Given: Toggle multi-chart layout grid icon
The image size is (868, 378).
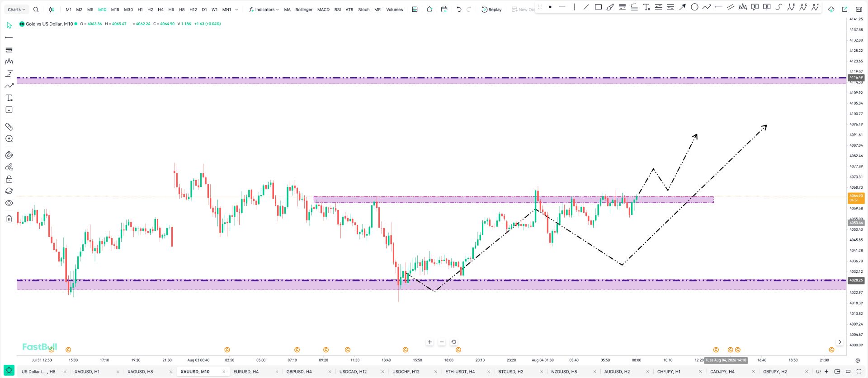Looking at the screenshot, I should click(837, 372).
